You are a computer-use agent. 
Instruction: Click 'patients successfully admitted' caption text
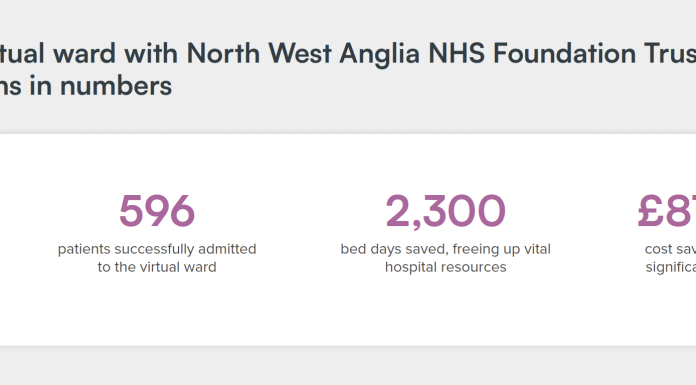[x=157, y=249]
